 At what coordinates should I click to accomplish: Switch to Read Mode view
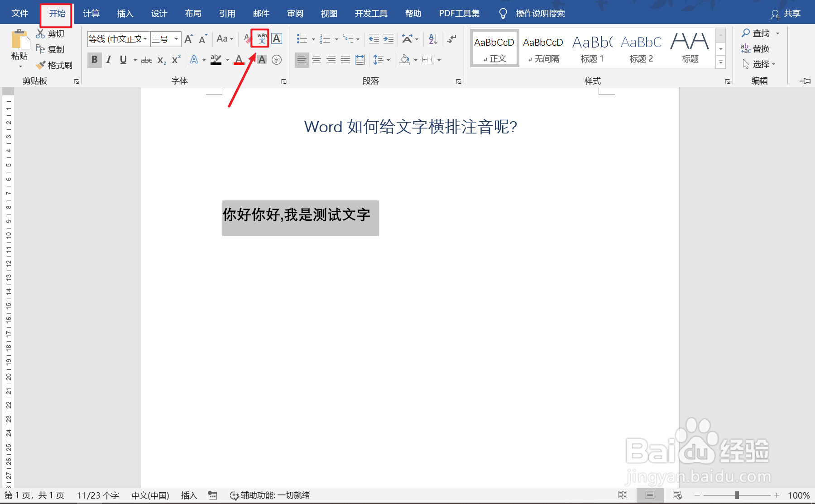click(x=623, y=495)
